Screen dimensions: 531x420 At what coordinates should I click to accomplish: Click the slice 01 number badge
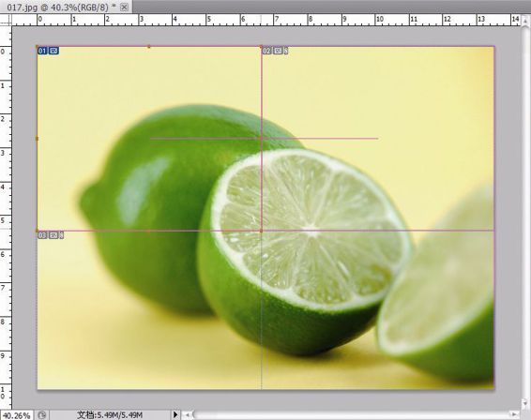click(42, 52)
